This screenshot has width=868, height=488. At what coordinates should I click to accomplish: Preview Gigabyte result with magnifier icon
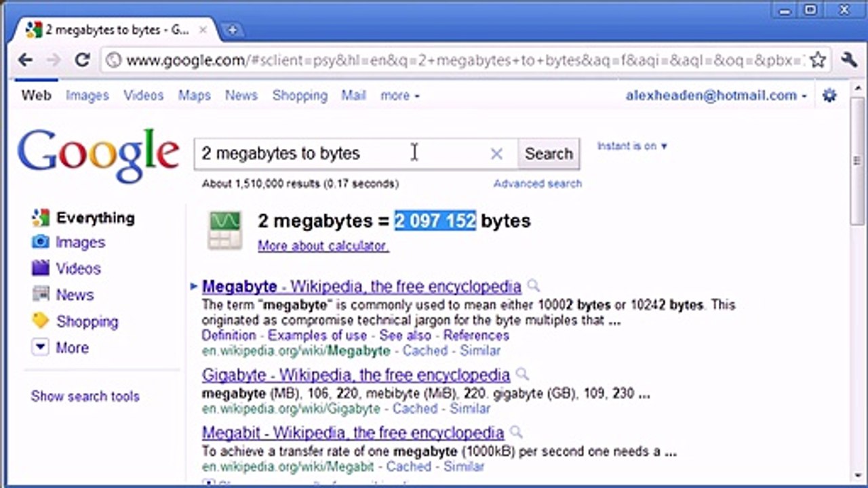pyautogui.click(x=521, y=374)
